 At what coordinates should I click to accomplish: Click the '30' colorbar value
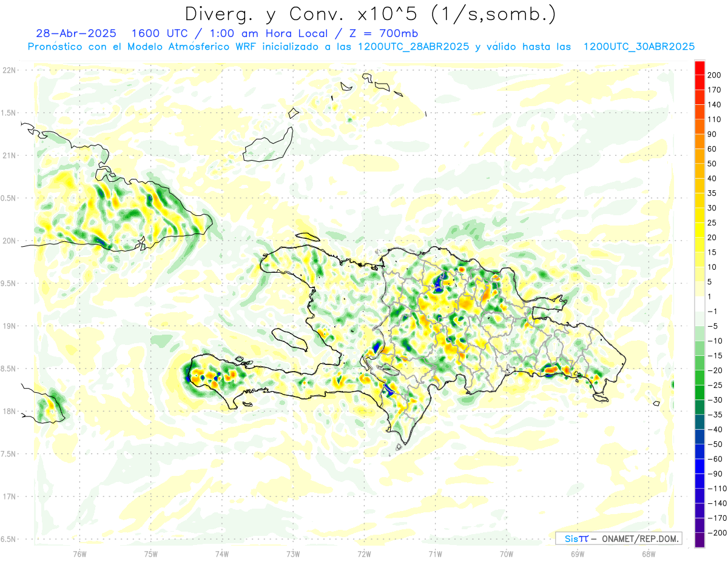tap(713, 208)
